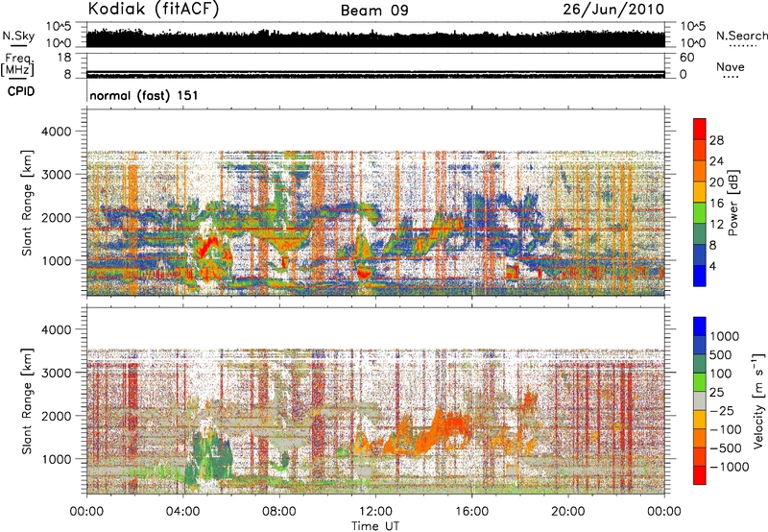Click the '25' Velocity colorbar tick label

pos(716,393)
